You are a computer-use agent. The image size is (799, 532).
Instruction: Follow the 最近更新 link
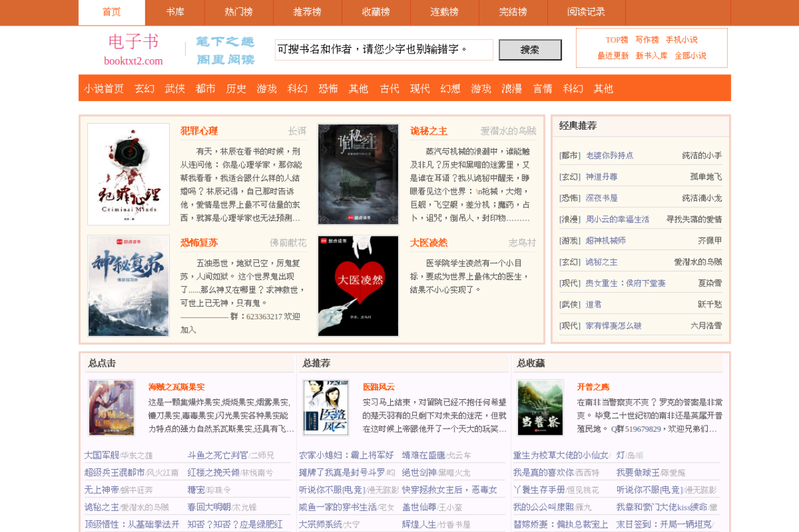pyautogui.click(x=613, y=56)
